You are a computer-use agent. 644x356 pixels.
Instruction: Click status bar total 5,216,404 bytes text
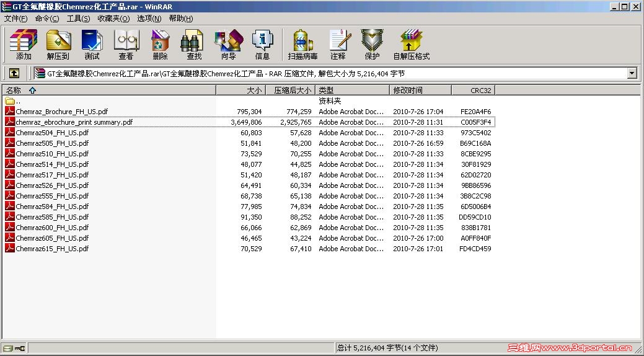point(387,348)
